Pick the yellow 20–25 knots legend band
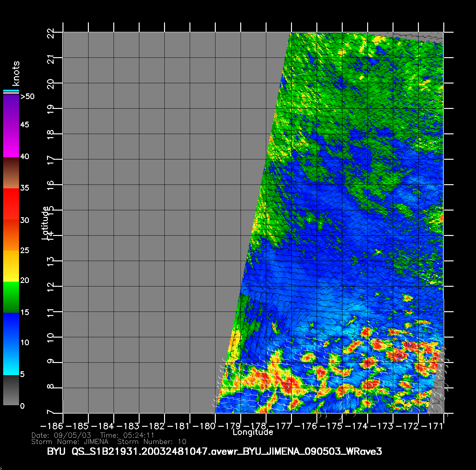 11,266
